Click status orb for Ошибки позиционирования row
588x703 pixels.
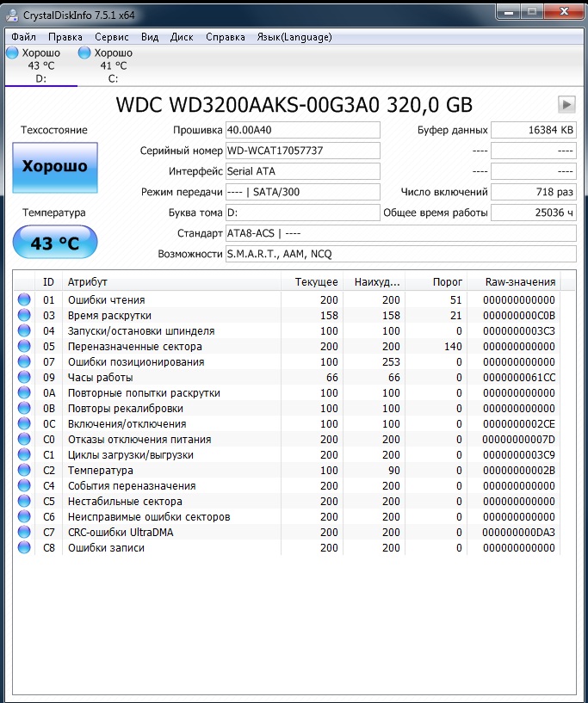[x=24, y=361]
